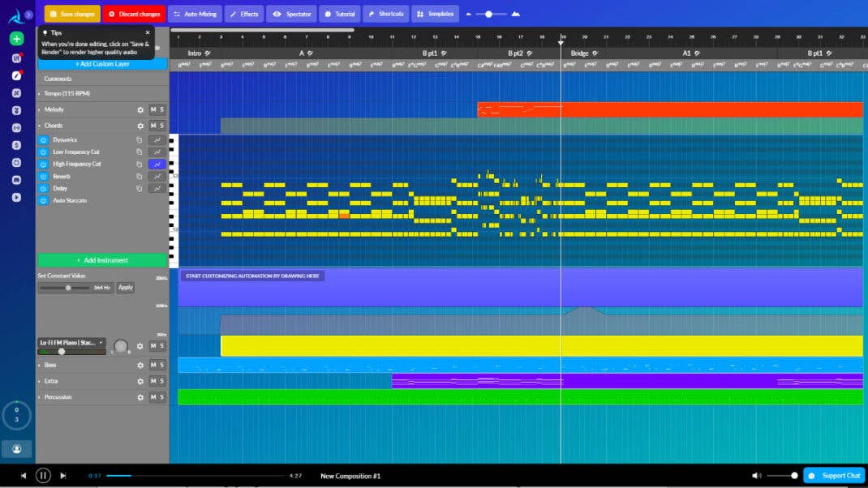Click the Apply button
This screenshot has width=868, height=488.
126,288
